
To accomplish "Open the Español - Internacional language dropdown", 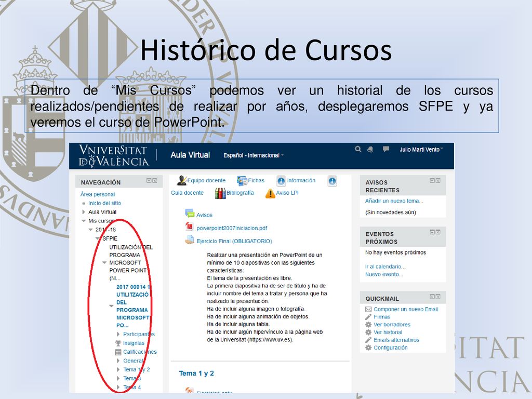I will 253,155.
